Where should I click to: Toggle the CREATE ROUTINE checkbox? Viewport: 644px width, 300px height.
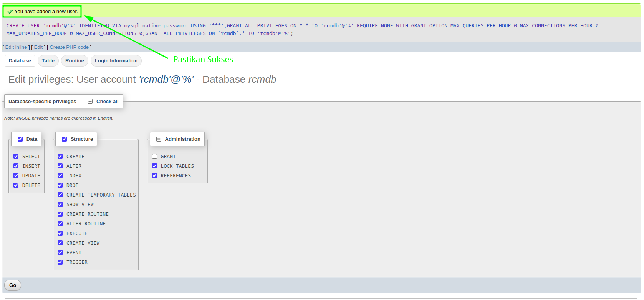60,214
